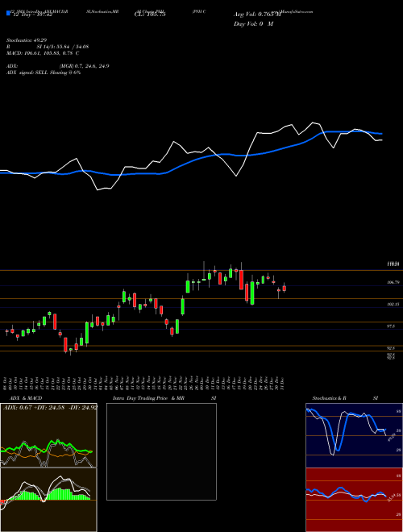Select the 'Day Vol: 0 M' text
This screenshot has height=532, width=403.
pyautogui.click(x=253, y=24)
